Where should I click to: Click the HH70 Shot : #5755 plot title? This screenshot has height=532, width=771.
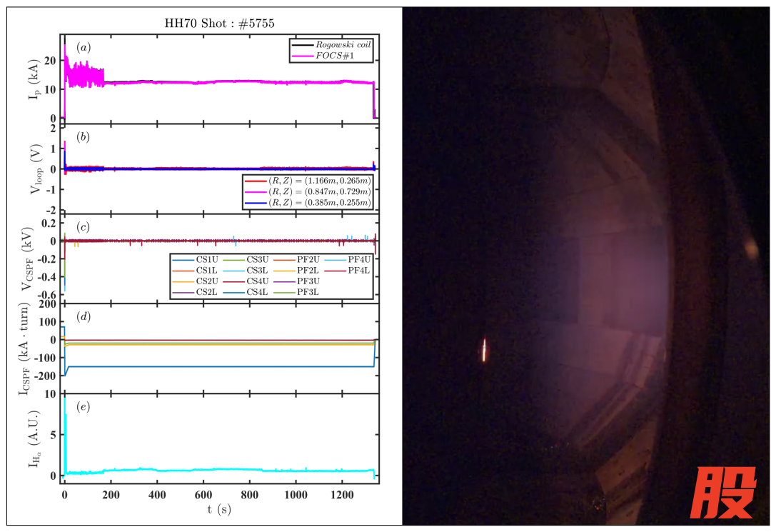point(219,24)
